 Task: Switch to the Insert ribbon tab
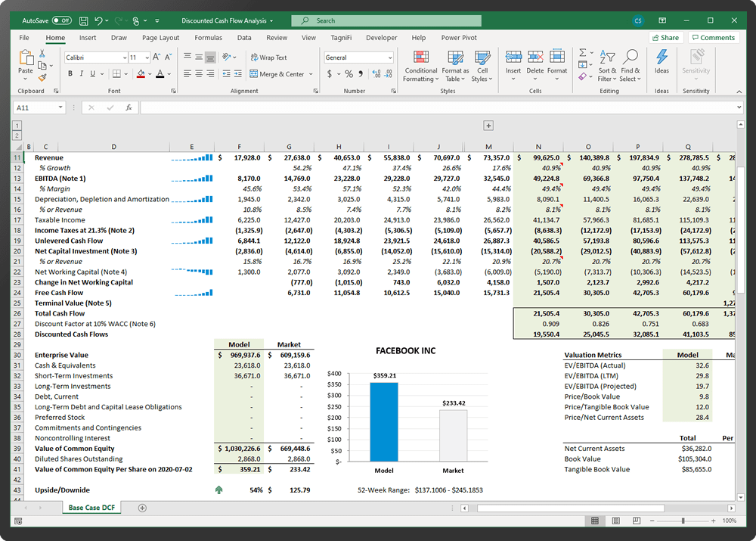click(87, 38)
